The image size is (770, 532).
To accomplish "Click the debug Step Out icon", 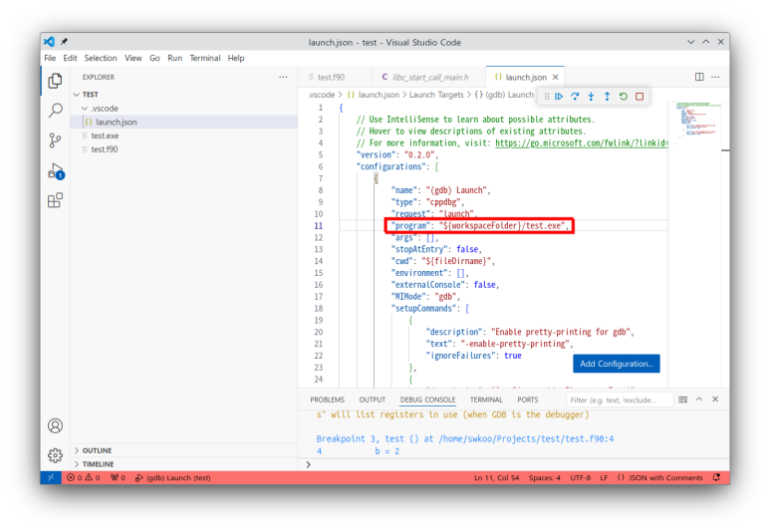I will click(607, 97).
